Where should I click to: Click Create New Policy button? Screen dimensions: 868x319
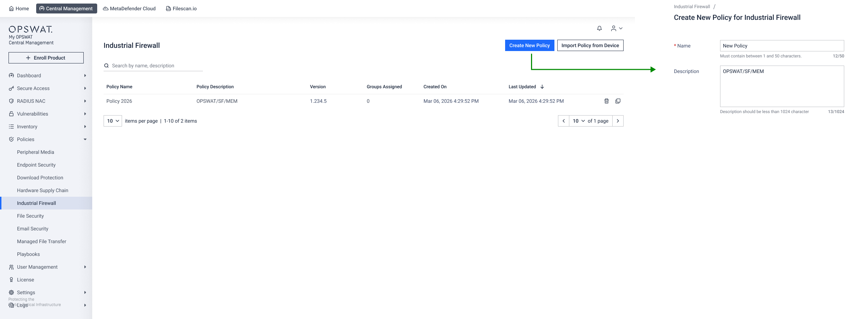point(529,45)
